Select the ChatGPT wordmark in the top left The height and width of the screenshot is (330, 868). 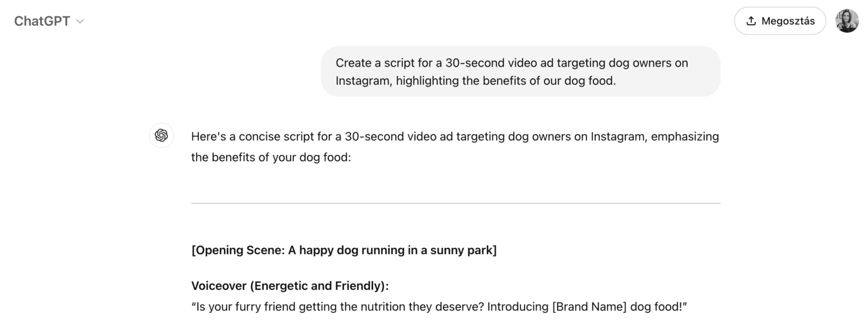(x=42, y=21)
